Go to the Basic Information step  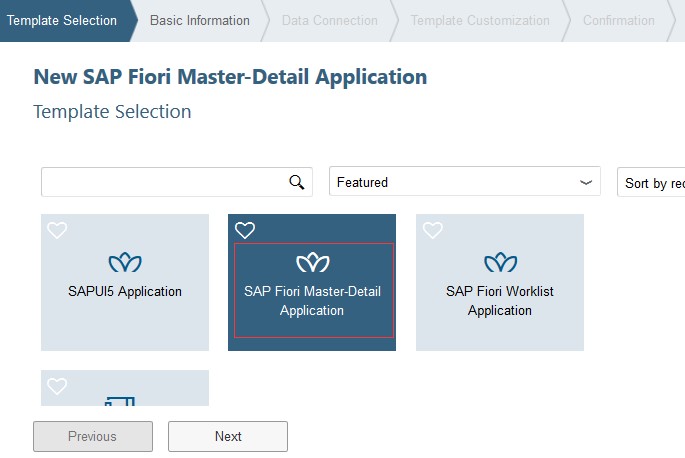(200, 21)
